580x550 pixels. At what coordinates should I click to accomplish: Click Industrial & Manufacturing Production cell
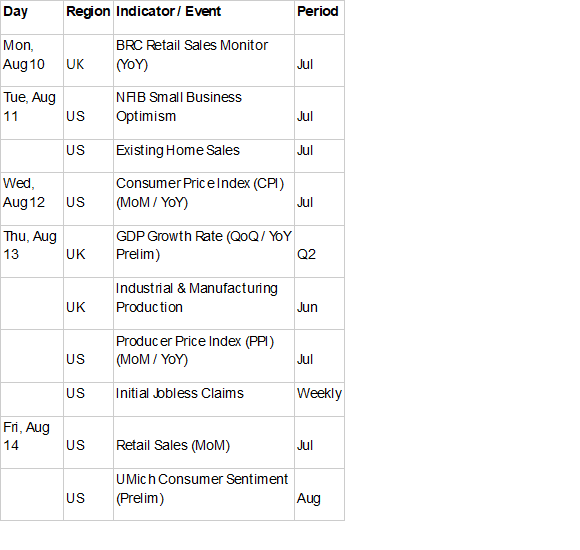204,304
